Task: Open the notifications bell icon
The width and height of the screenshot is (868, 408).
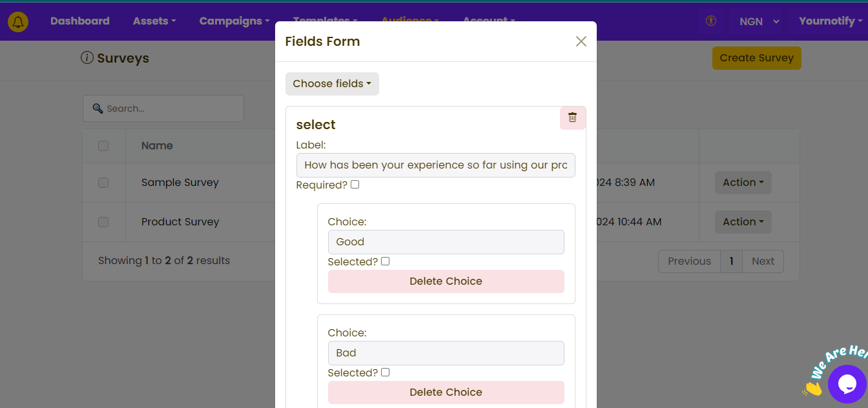Action: 17,21
